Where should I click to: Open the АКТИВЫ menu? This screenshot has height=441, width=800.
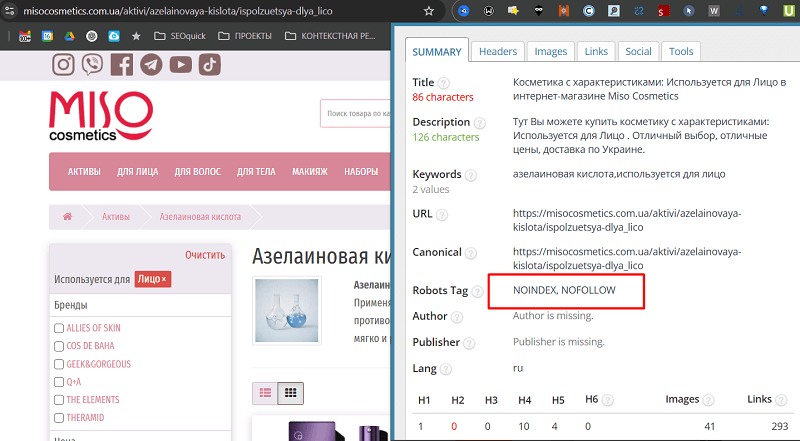(x=84, y=172)
